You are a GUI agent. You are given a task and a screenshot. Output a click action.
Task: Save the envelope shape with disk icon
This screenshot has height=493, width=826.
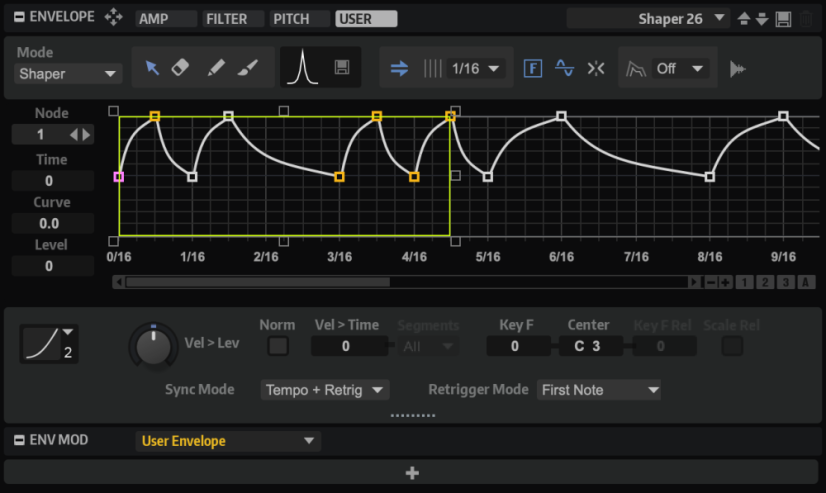pos(342,68)
